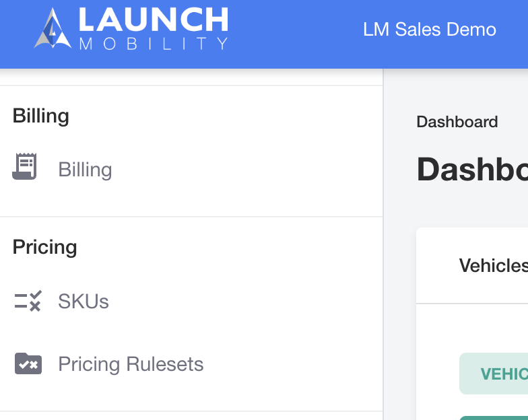Open the Billing receipt icon

24,166
